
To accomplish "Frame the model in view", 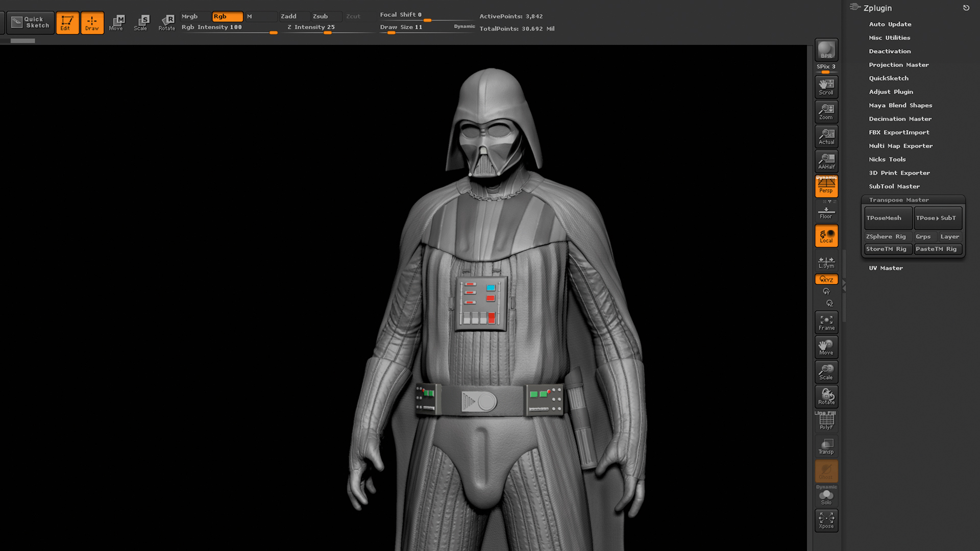I will (x=826, y=322).
